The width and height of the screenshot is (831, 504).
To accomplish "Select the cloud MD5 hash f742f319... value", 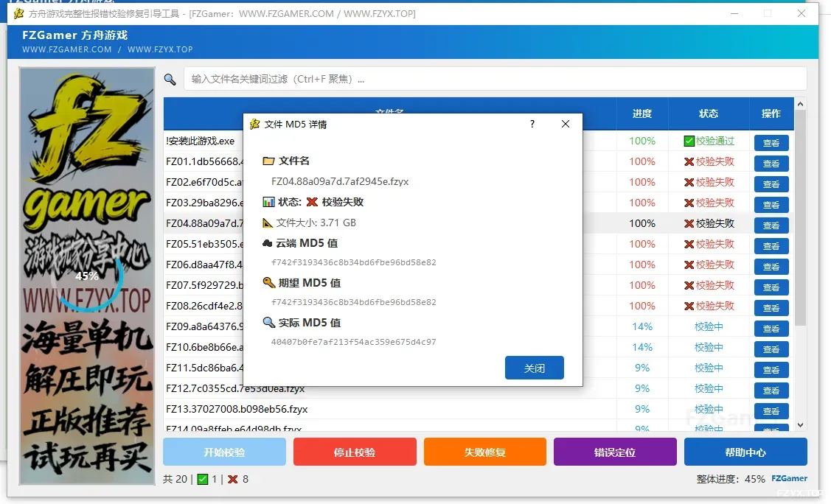I will pos(353,262).
